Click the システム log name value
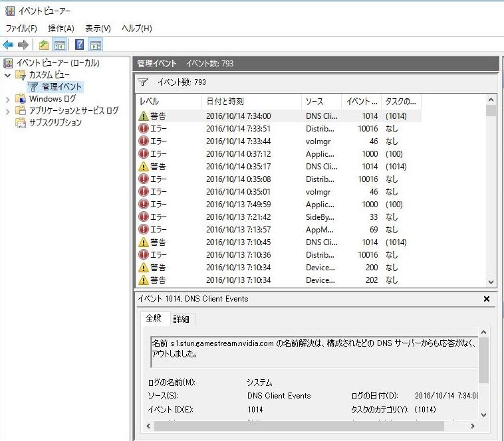Screen dimensions: 504x441 (x=259, y=383)
